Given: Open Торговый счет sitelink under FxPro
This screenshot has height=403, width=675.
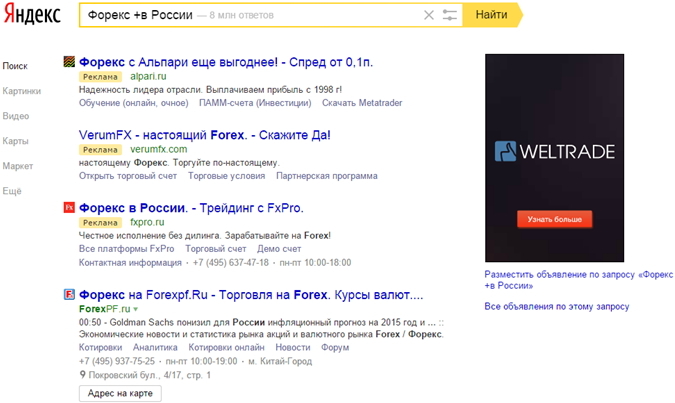Looking at the screenshot, I should point(216,249).
